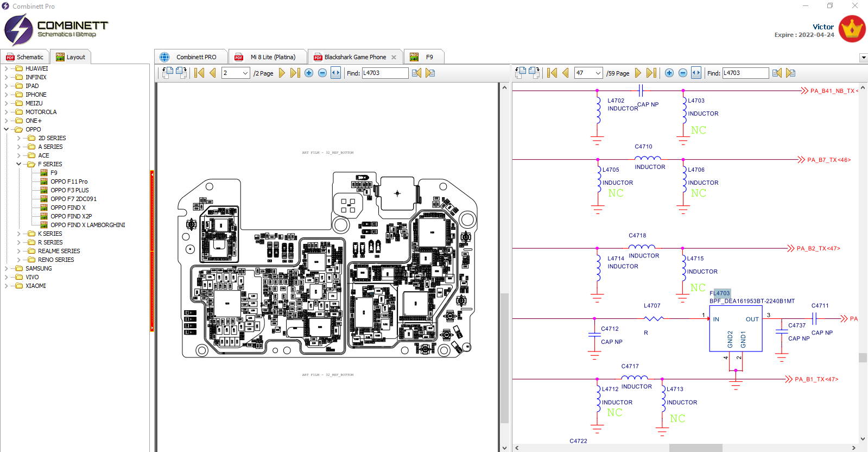This screenshot has width=868, height=452.
Task: Expand the XIAOMI folder
Action: click(6, 286)
